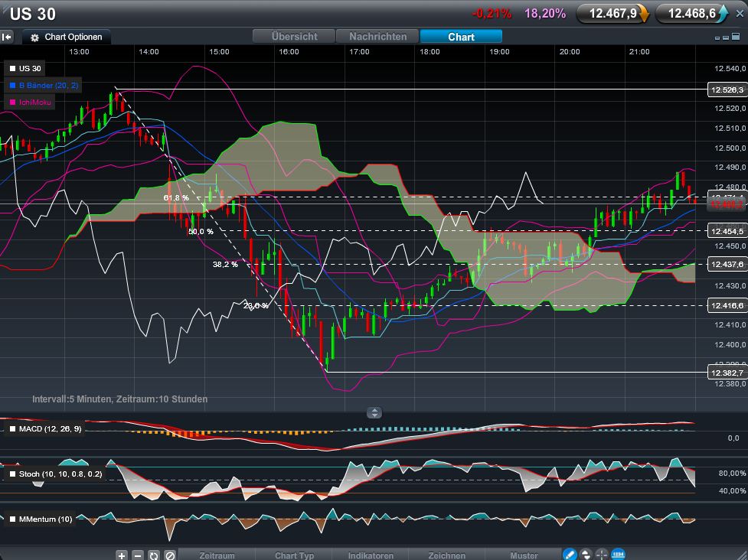748x560 pixels.
Task: Click the numeric price-display icon
Action: click(x=618, y=554)
